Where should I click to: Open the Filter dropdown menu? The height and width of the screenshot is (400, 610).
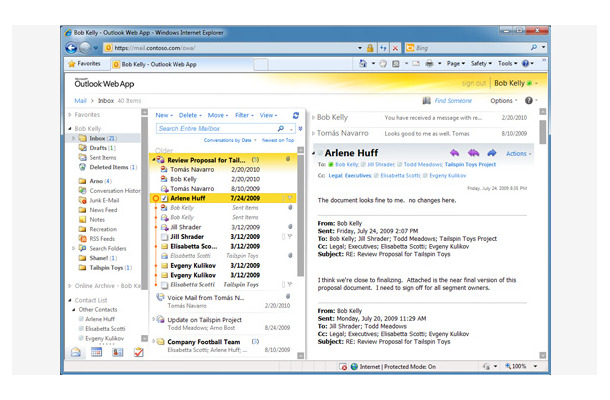tap(244, 115)
